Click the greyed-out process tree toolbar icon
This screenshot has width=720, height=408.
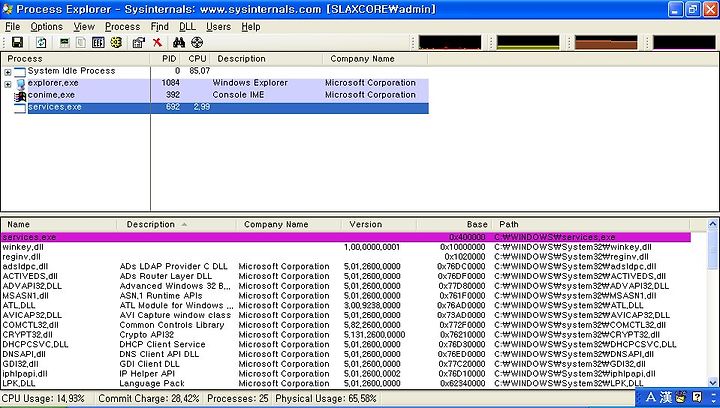[x=81, y=43]
